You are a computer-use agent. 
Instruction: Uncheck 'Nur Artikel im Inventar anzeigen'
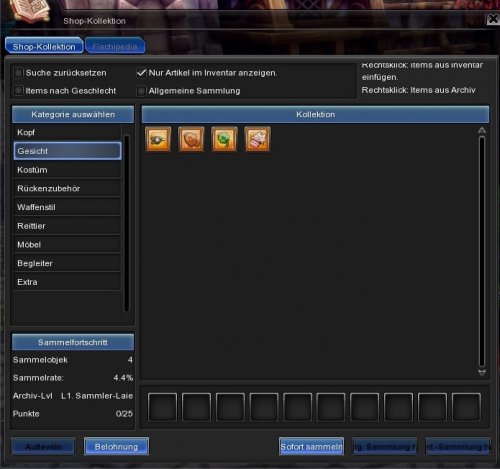(141, 73)
